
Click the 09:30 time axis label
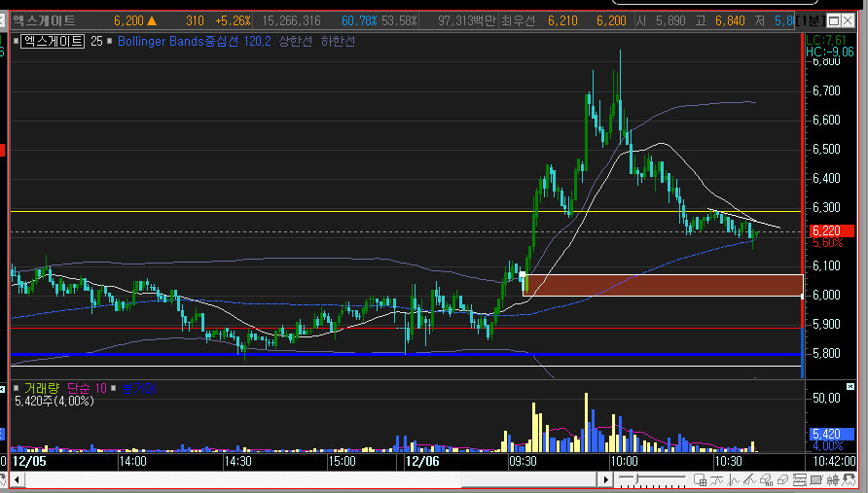click(x=523, y=462)
